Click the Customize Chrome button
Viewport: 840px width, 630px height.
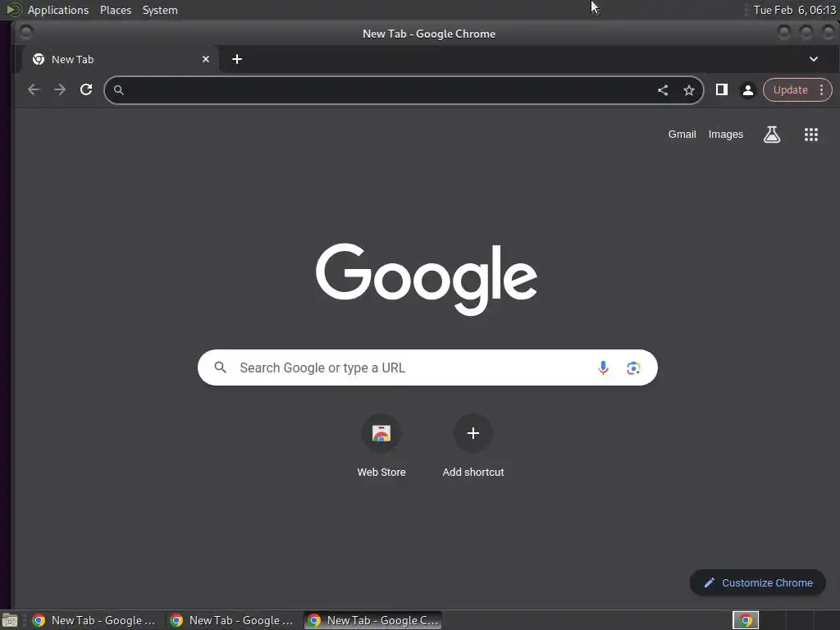point(757,583)
